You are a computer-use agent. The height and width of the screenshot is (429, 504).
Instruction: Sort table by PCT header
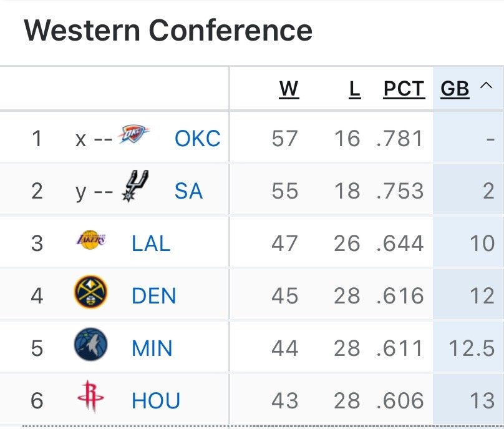(404, 89)
